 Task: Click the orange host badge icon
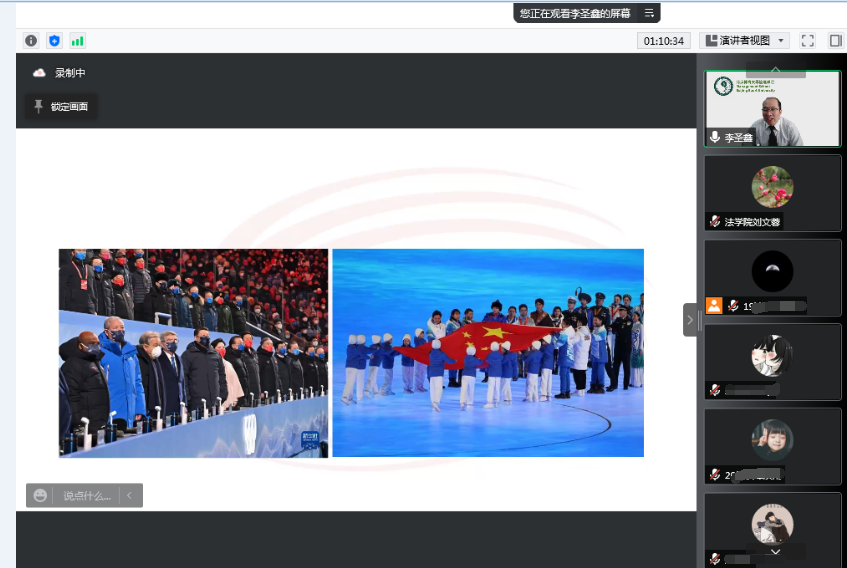[x=714, y=305]
